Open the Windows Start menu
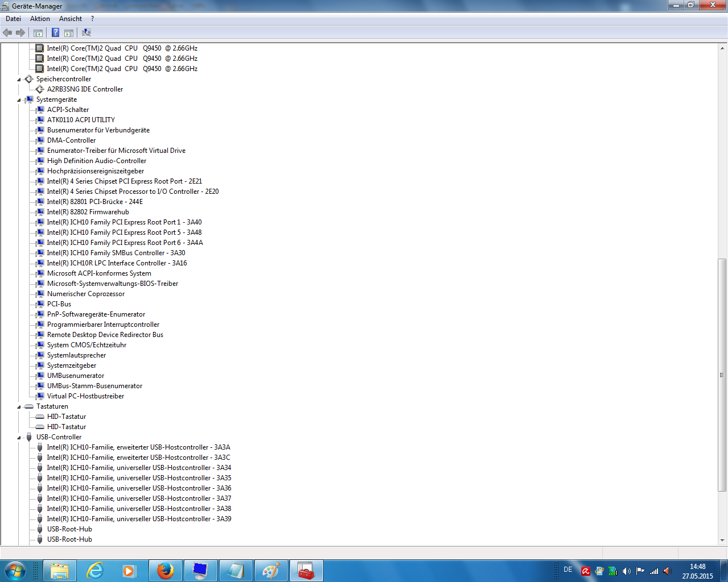Image resolution: width=728 pixels, height=582 pixels. [15, 571]
